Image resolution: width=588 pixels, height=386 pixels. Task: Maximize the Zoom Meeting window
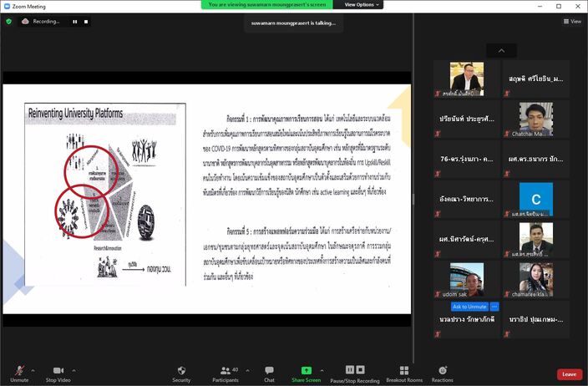559,6
